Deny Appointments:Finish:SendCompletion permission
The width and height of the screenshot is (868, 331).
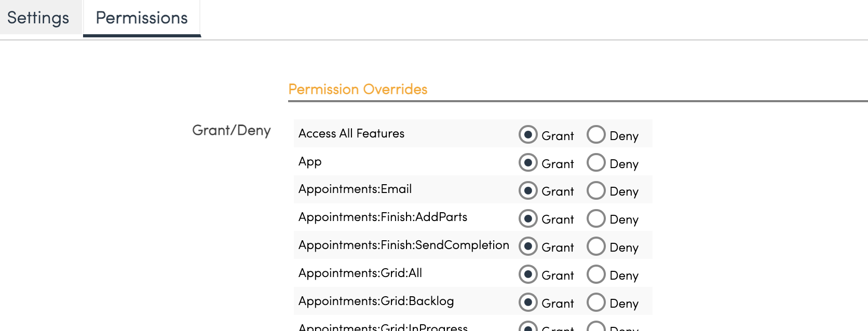pos(596,246)
